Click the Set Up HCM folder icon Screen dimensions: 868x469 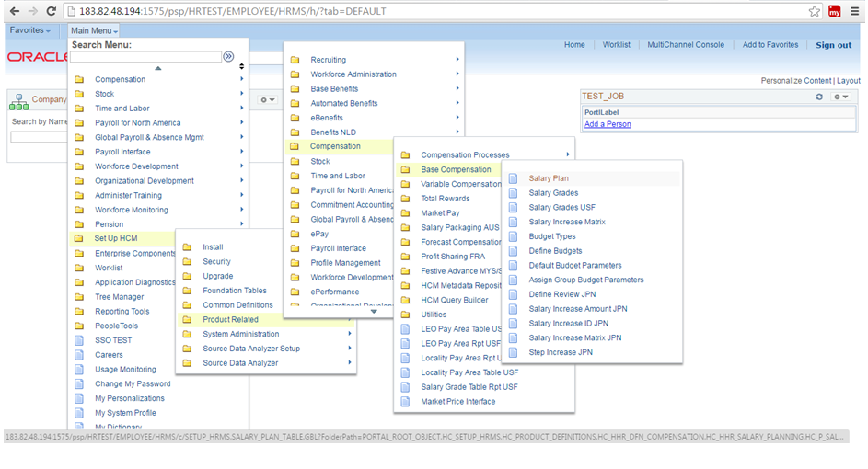78,238
